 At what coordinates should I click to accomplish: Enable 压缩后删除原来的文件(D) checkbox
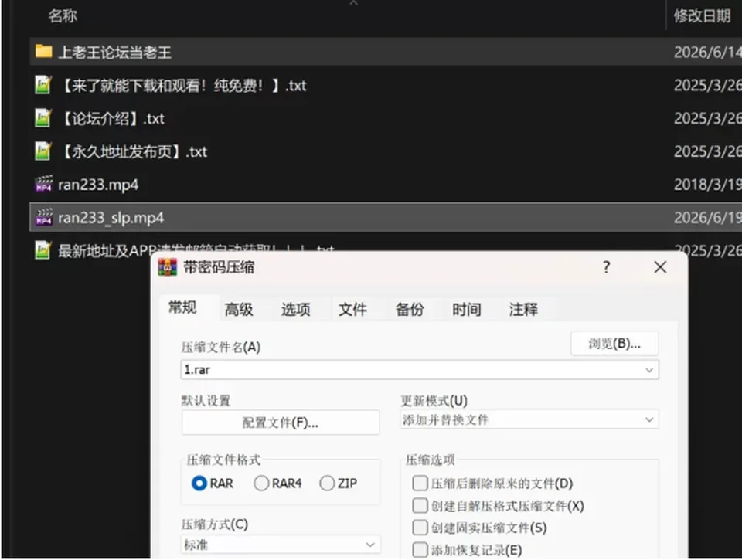pyautogui.click(x=420, y=484)
